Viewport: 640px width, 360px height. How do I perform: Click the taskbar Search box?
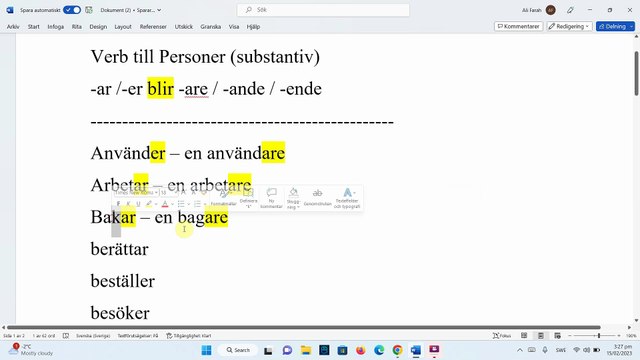[x=238, y=350]
